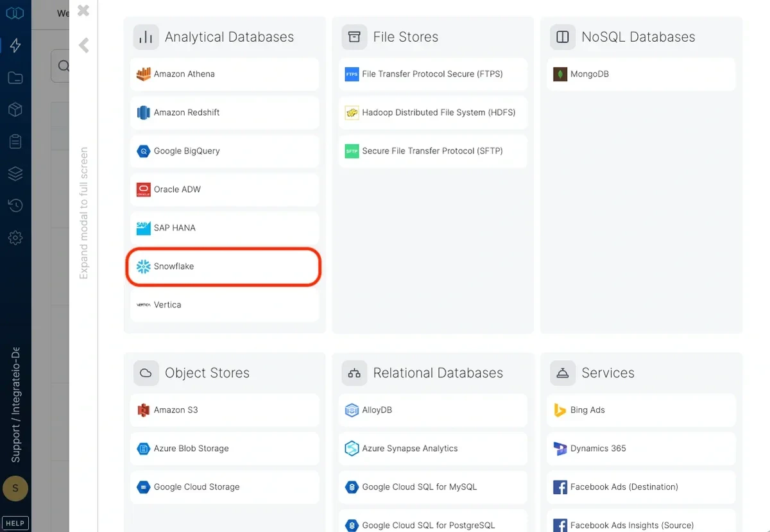The height and width of the screenshot is (532, 770).
Task: Click the AlloyDB logo icon
Action: coord(352,410)
